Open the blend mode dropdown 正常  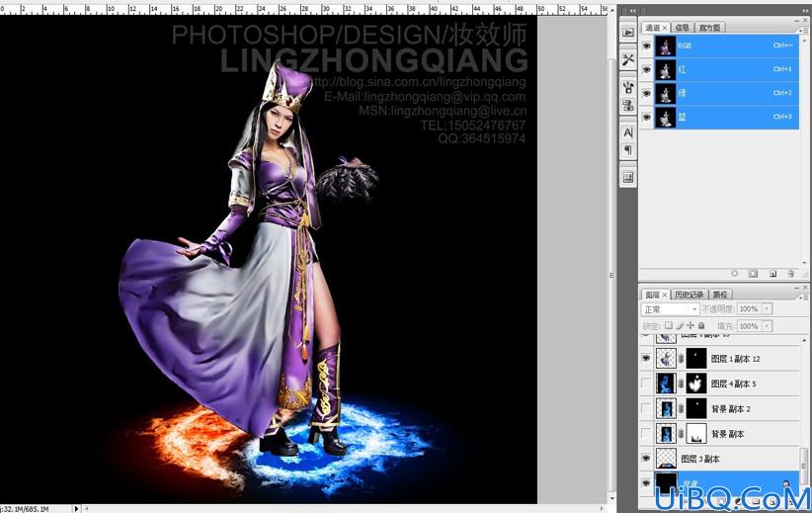670,309
